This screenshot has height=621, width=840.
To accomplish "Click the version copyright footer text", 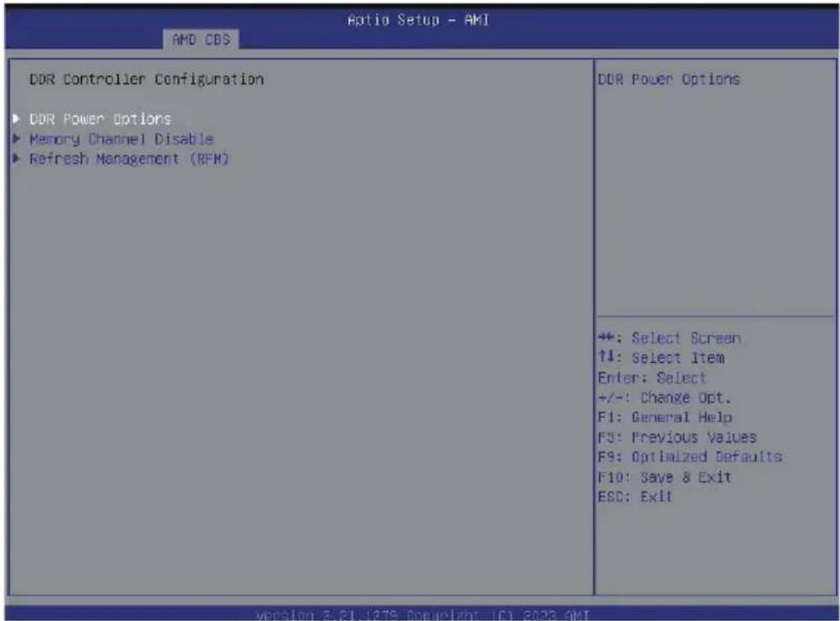I will click(x=422, y=614).
